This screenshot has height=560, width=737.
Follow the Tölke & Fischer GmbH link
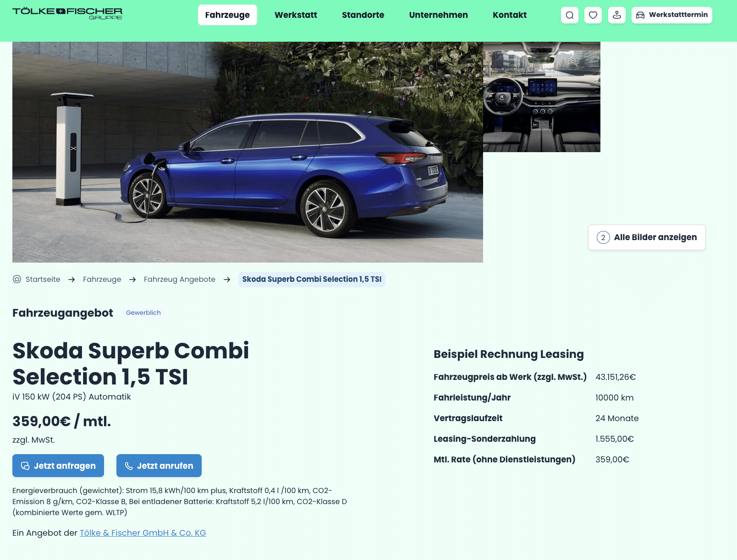pyautogui.click(x=143, y=533)
